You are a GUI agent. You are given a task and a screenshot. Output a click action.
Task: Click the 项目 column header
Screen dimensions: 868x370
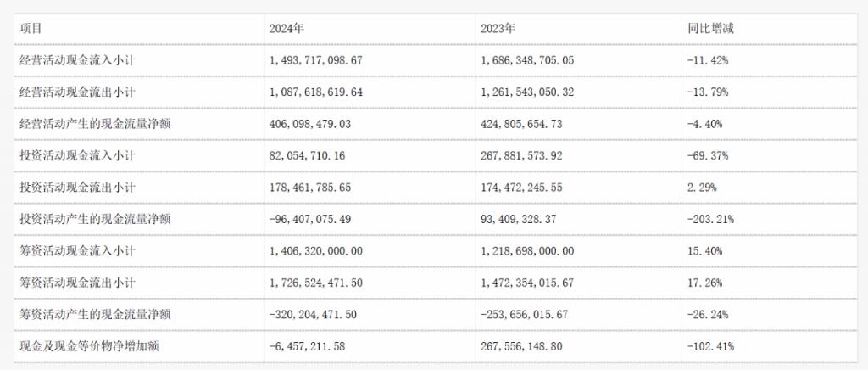31,29
